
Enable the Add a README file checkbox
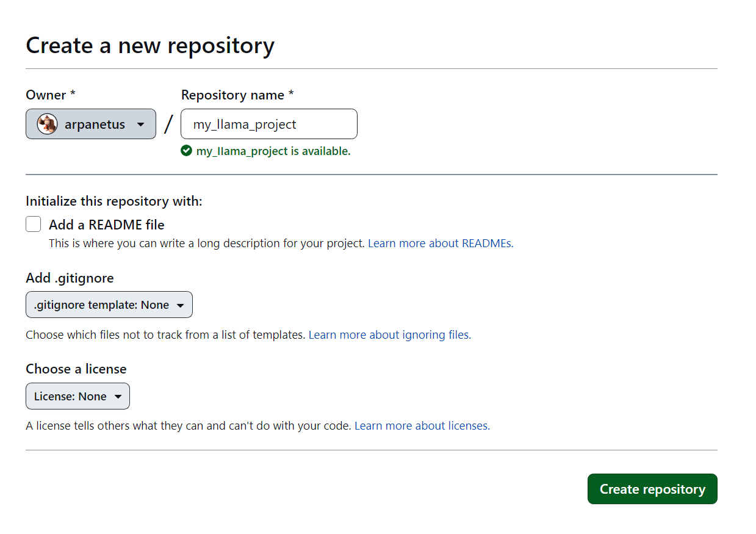point(34,224)
